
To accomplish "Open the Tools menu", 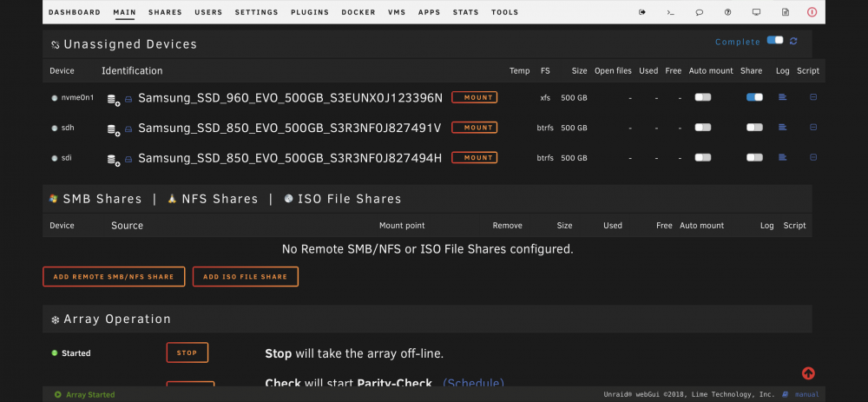I will [505, 12].
